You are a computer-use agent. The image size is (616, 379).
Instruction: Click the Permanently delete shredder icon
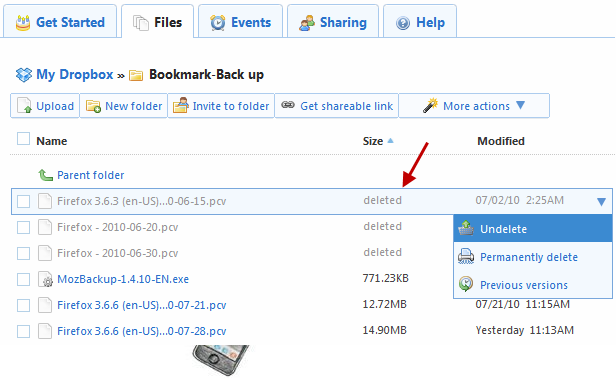pyautogui.click(x=466, y=256)
